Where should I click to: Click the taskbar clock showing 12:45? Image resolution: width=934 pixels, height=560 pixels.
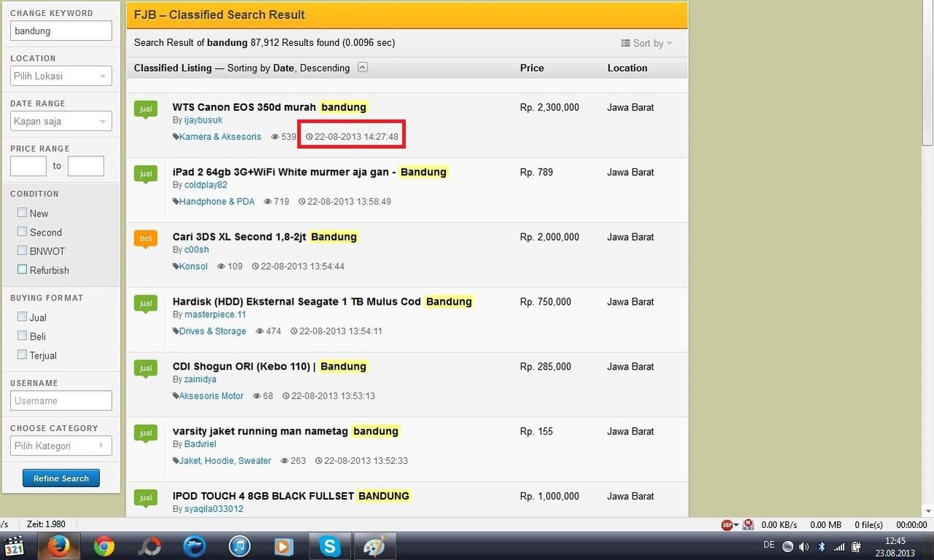[895, 547]
